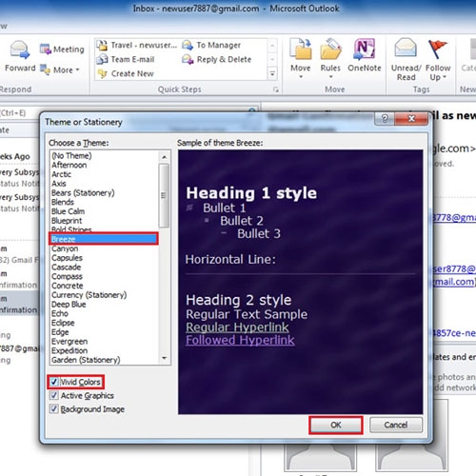This screenshot has height=476, width=476.
Task: Select the Evergreen theme
Action: coord(69,342)
